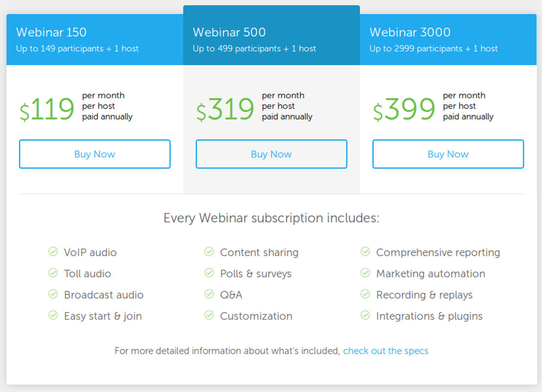Click the 'VoIP audio' feature text

click(90, 253)
